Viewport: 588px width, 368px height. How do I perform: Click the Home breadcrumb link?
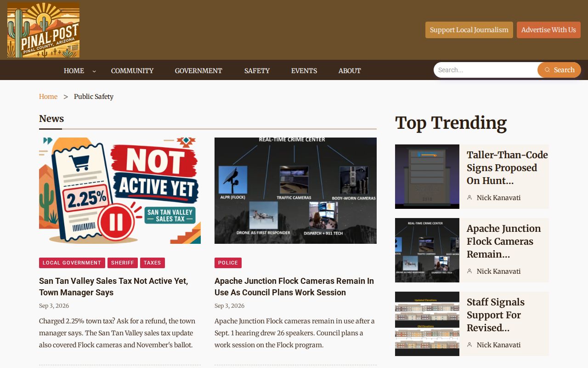pyautogui.click(x=48, y=97)
